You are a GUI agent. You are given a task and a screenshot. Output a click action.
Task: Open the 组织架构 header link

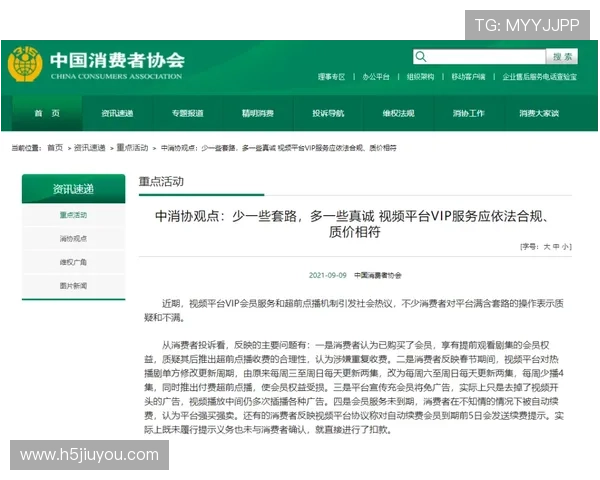coord(420,77)
